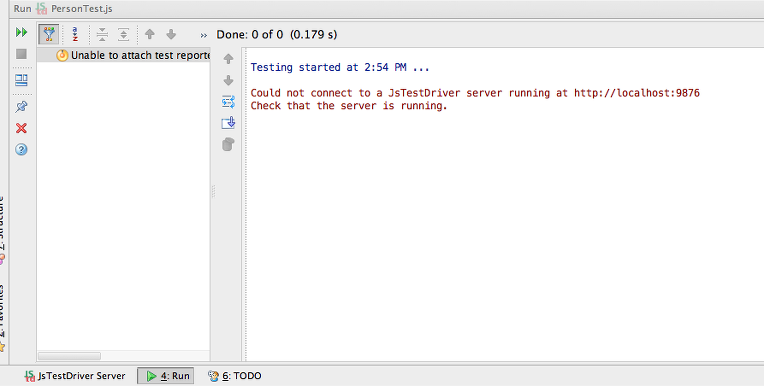Close the run tab with red X
764x386 pixels.
tap(21, 128)
